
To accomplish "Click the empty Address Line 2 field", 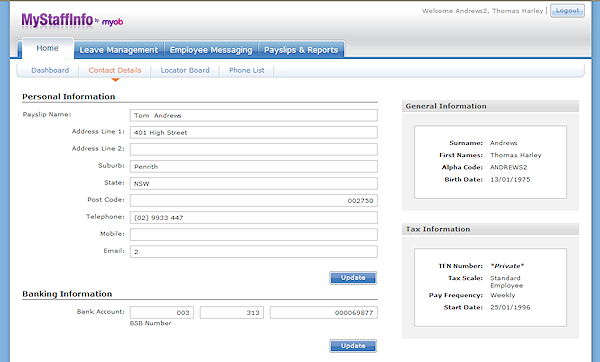I will tap(254, 149).
